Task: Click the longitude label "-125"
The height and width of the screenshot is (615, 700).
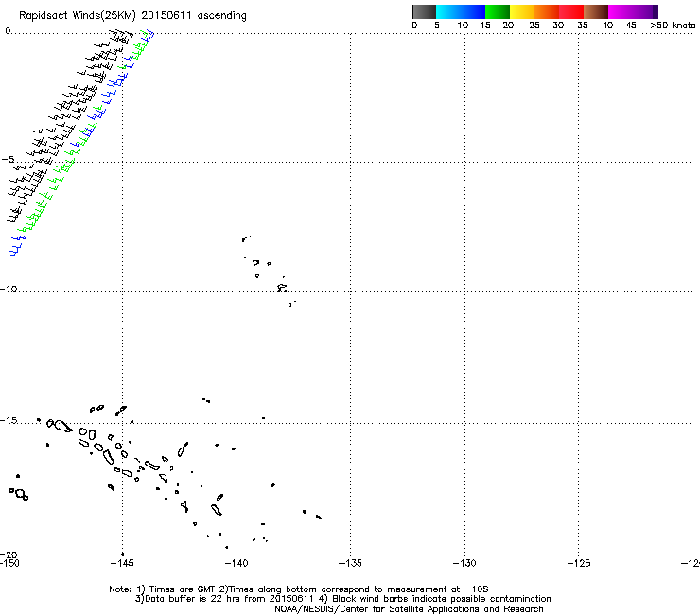Action: click(579, 563)
